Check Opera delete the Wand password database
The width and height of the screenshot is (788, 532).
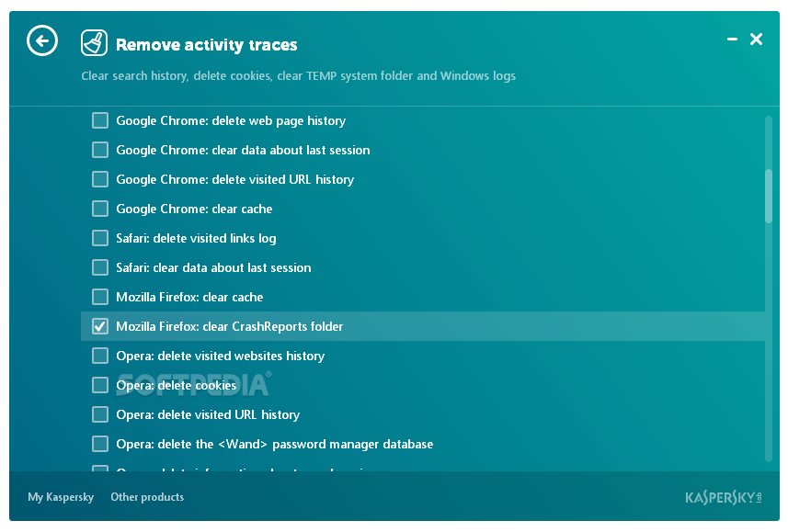[x=100, y=444]
